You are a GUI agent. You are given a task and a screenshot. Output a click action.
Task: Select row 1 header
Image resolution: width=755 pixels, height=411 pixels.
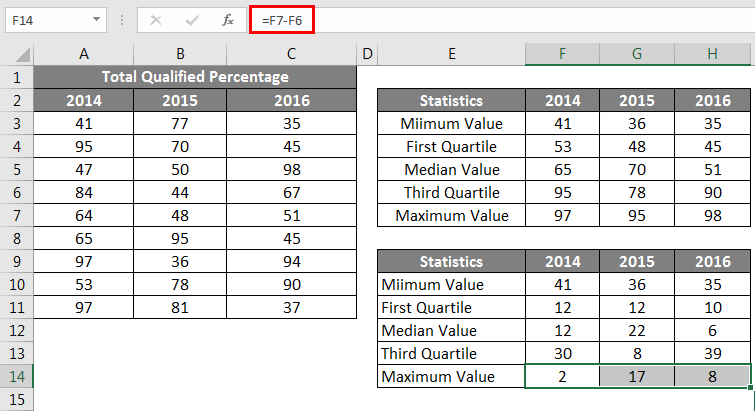click(x=17, y=77)
